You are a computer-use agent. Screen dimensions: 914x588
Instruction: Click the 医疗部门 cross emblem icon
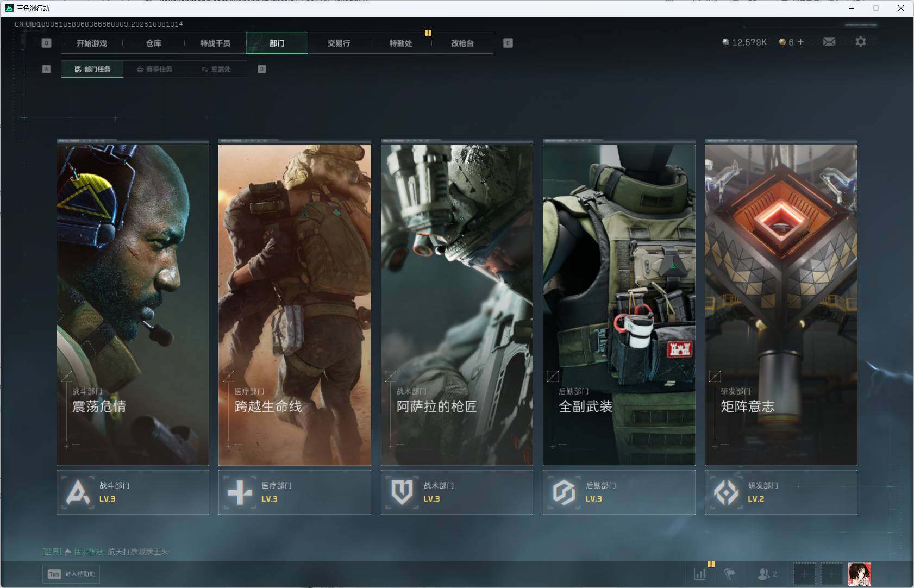coord(240,492)
